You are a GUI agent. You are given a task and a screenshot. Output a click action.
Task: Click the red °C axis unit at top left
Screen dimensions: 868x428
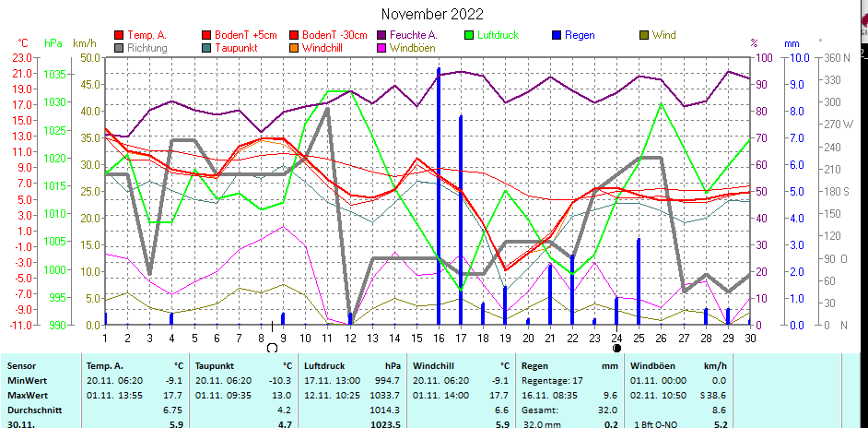click(x=23, y=42)
